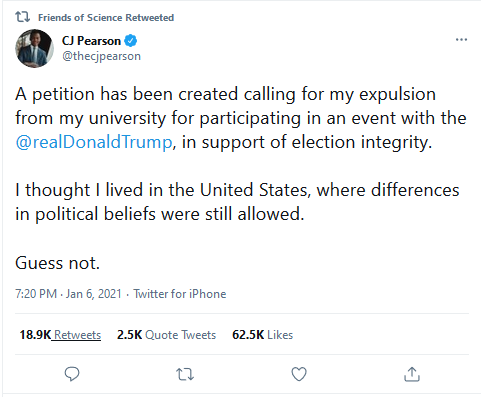The image size is (481, 397).
Task: Click the tweet's first paragraph text
Action: click(x=241, y=118)
